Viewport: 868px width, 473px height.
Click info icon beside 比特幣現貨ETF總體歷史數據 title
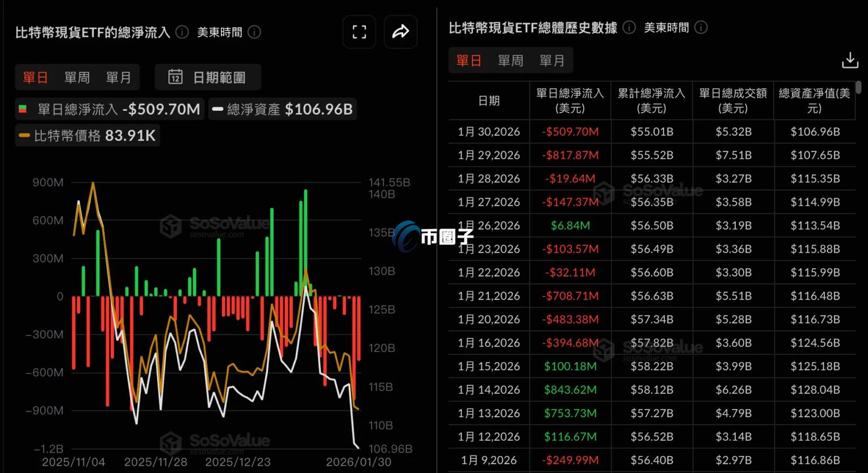[x=629, y=28]
